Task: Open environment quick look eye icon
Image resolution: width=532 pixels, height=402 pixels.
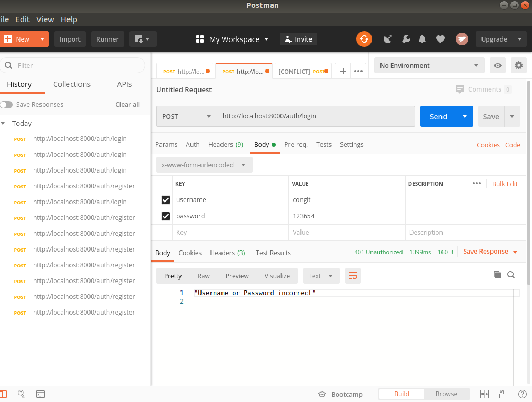Action: tap(497, 65)
